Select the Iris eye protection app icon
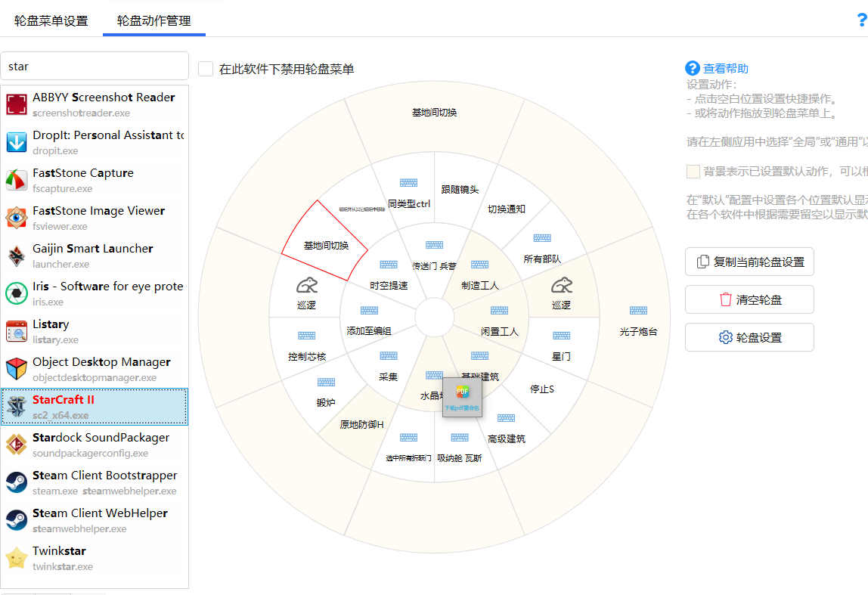Screen dimensions: 868x595 [17, 293]
